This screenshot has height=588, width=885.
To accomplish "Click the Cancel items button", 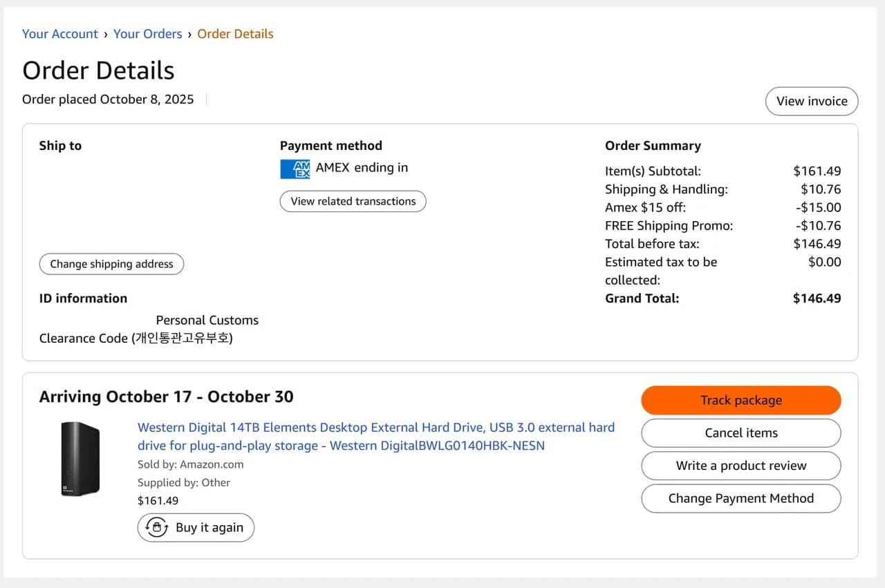I will click(741, 433).
